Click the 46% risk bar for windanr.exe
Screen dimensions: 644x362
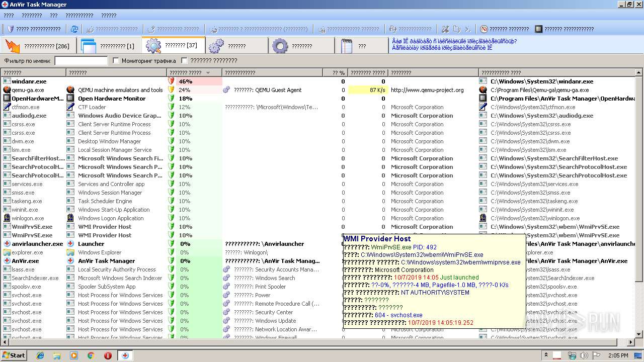pos(195,81)
